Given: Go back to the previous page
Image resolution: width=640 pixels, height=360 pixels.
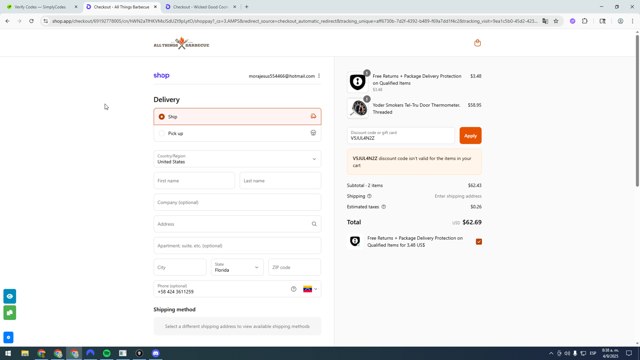Looking at the screenshot, I should coord(7,21).
